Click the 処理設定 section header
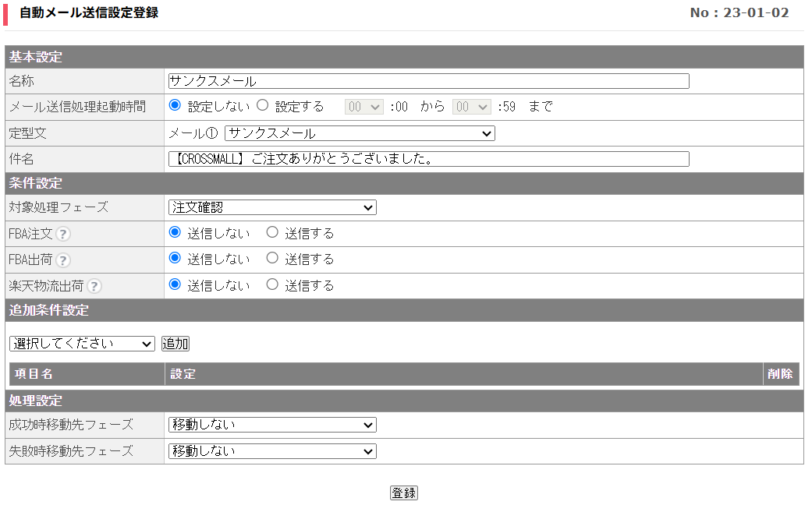This screenshot has width=812, height=505. [405, 401]
